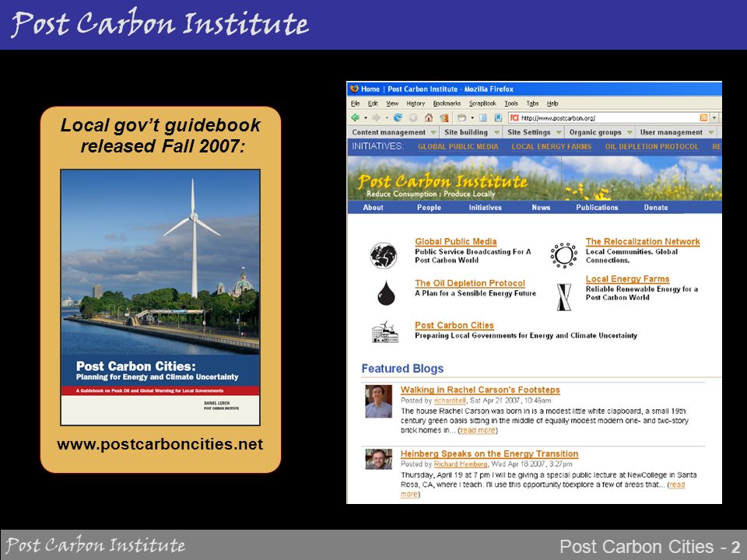The image size is (747, 560).
Task: Click the greyed stop loading icon
Action: coord(413,117)
